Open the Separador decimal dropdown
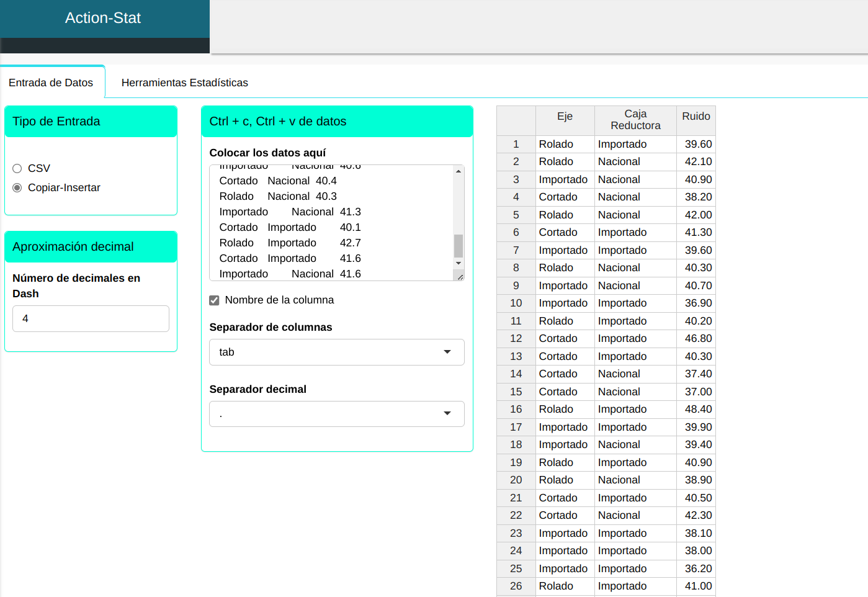Image resolution: width=868 pixels, height=597 pixels. 336,414
